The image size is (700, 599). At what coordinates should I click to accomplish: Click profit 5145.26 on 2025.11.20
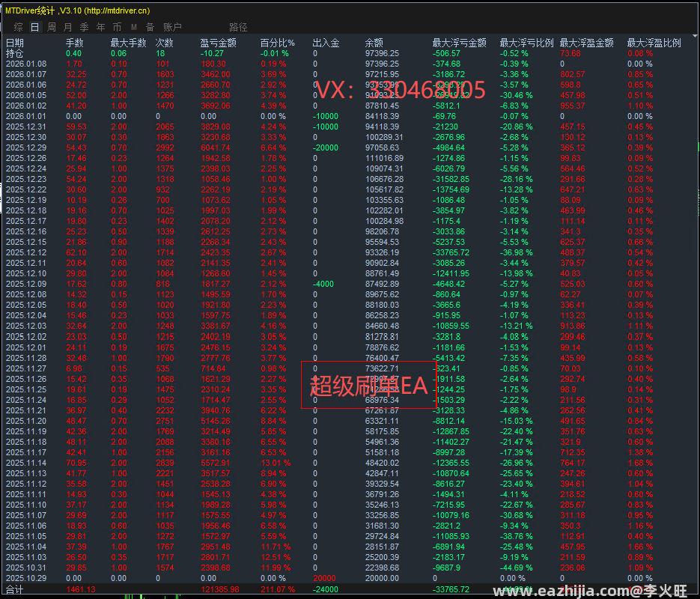pos(216,421)
